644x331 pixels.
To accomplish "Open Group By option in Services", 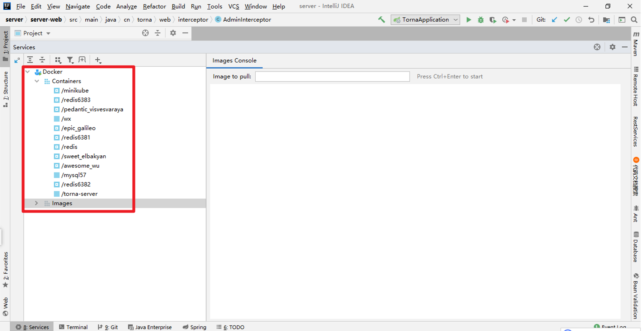I will click(58, 60).
